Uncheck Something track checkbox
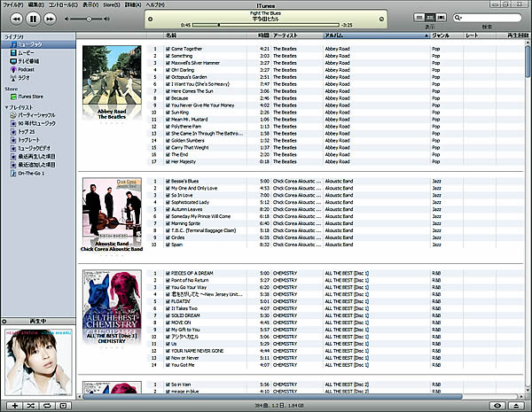The height and width of the screenshot is (412, 532). [168, 56]
